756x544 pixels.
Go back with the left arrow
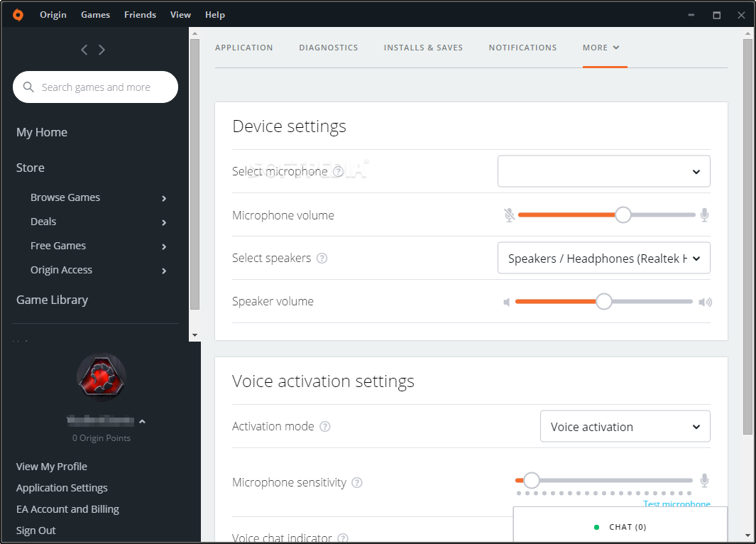84,50
